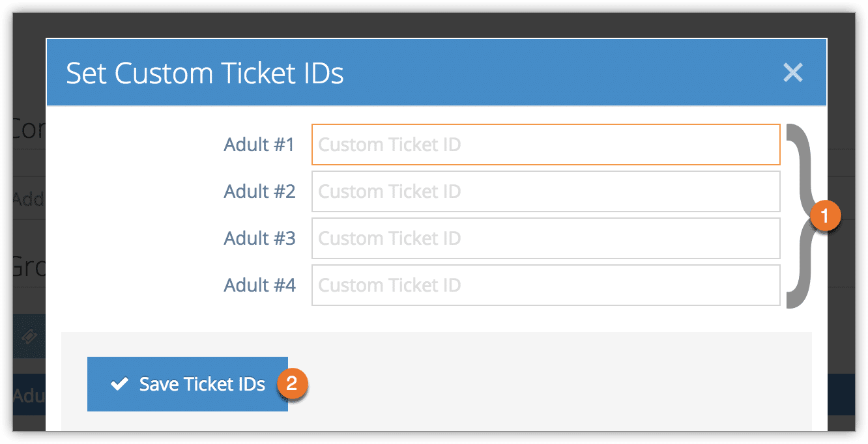Save the ticket IDs
The image size is (868, 444).
click(x=188, y=384)
